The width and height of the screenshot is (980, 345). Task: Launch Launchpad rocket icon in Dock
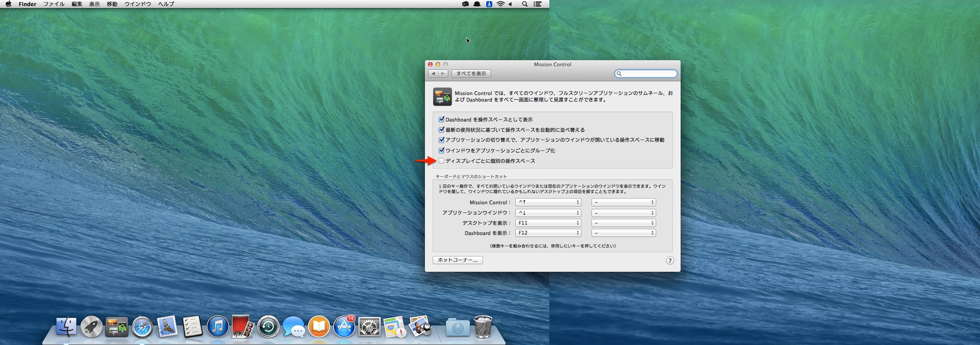91,327
